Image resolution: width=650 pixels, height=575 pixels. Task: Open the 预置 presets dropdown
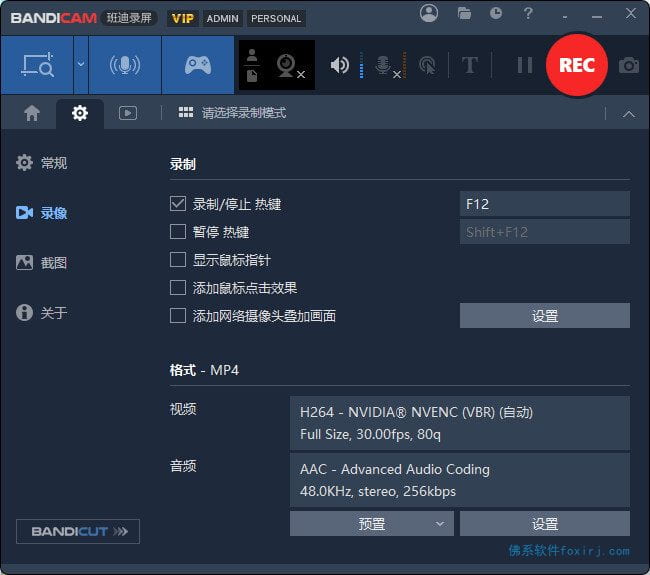tap(372, 524)
